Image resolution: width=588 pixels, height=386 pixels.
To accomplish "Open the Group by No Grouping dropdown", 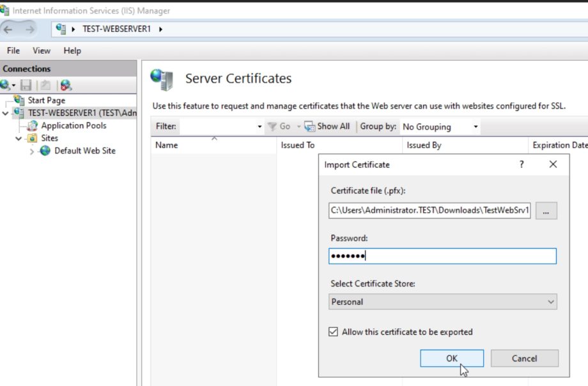I will pyautogui.click(x=474, y=127).
